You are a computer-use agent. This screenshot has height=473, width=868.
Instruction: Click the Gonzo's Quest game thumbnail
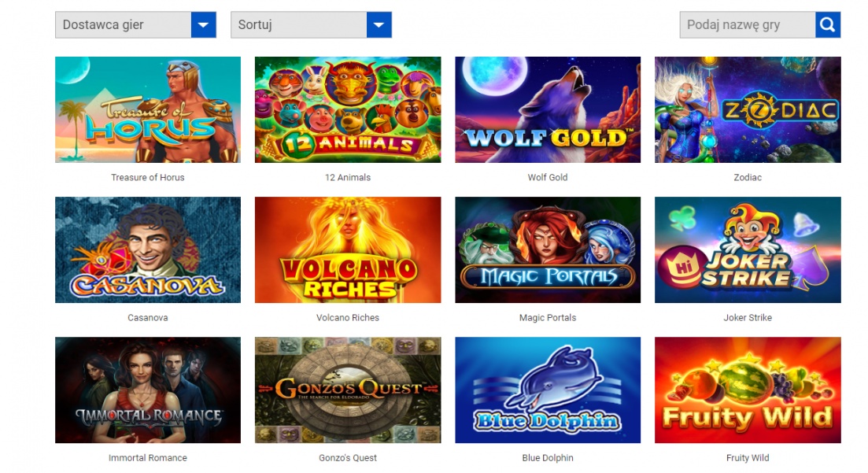click(x=348, y=390)
